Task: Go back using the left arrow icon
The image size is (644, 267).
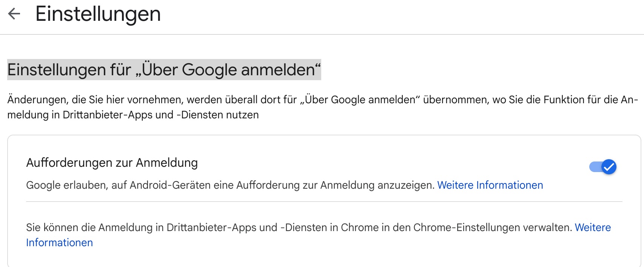Action: point(14,14)
